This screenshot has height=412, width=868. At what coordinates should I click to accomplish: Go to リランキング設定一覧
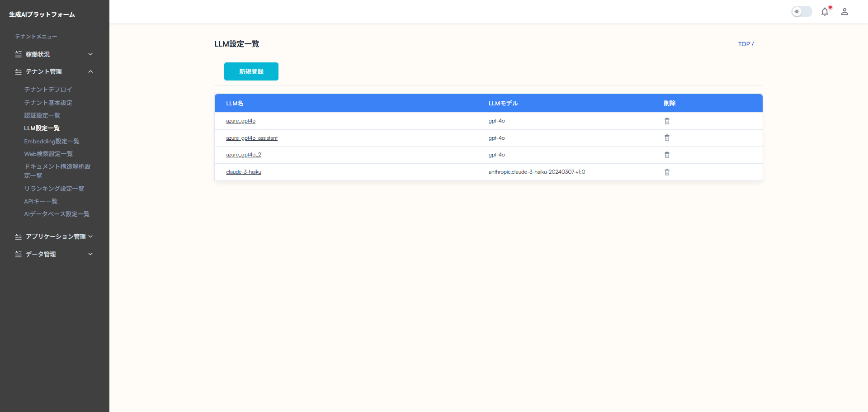[x=54, y=189]
